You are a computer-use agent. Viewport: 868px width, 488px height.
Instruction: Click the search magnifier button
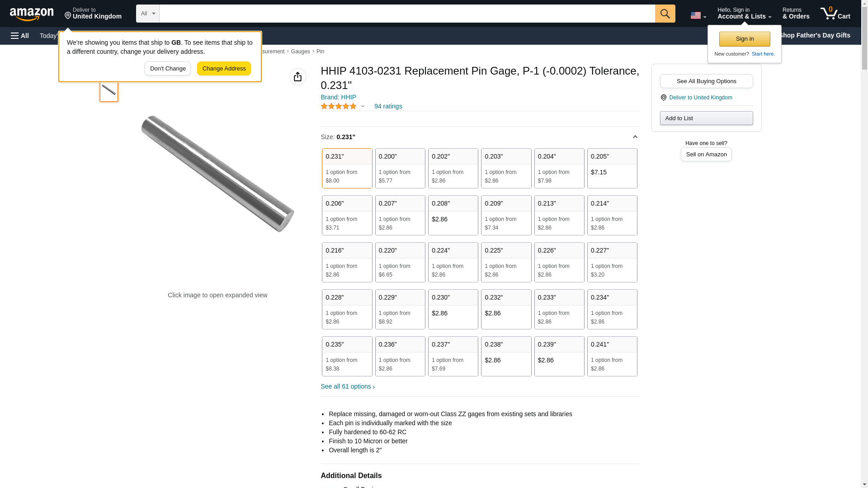tap(665, 14)
